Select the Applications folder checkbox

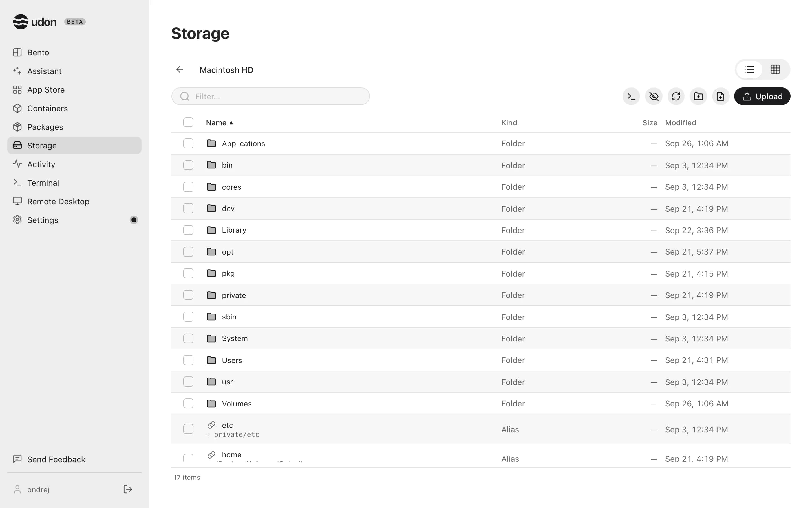(188, 143)
